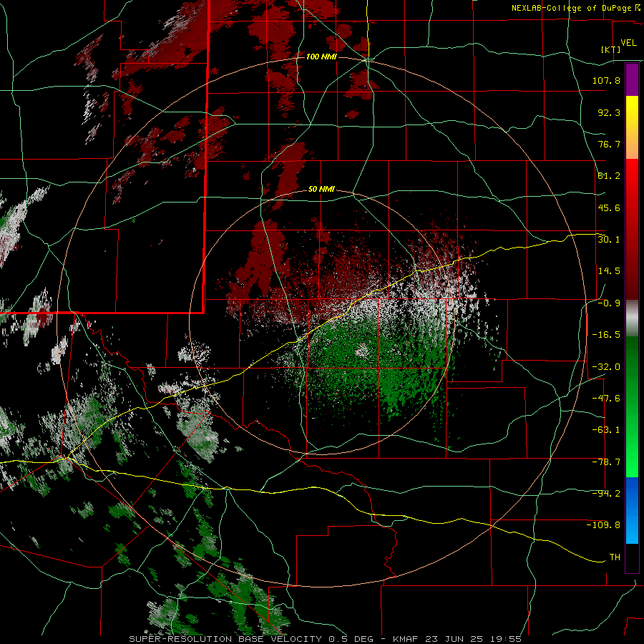The height and width of the screenshot is (644, 644).
Task: Click the VEL legend title
Action: click(x=628, y=43)
